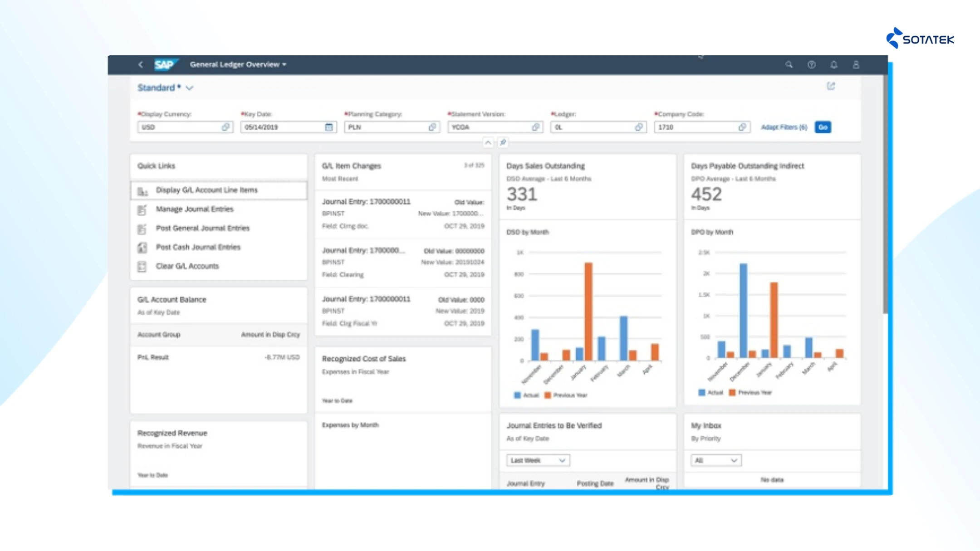Open the Last Week period dropdown
The image size is (980, 551).
538,460
